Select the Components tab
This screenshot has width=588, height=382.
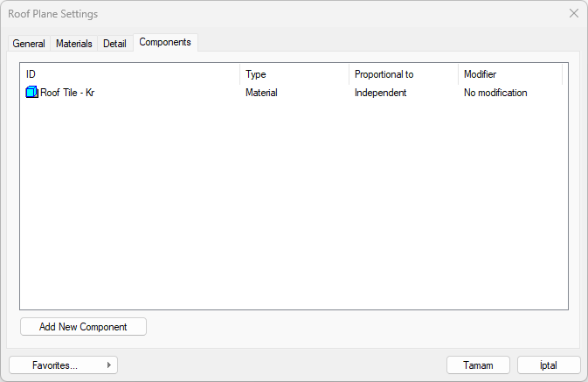click(165, 42)
